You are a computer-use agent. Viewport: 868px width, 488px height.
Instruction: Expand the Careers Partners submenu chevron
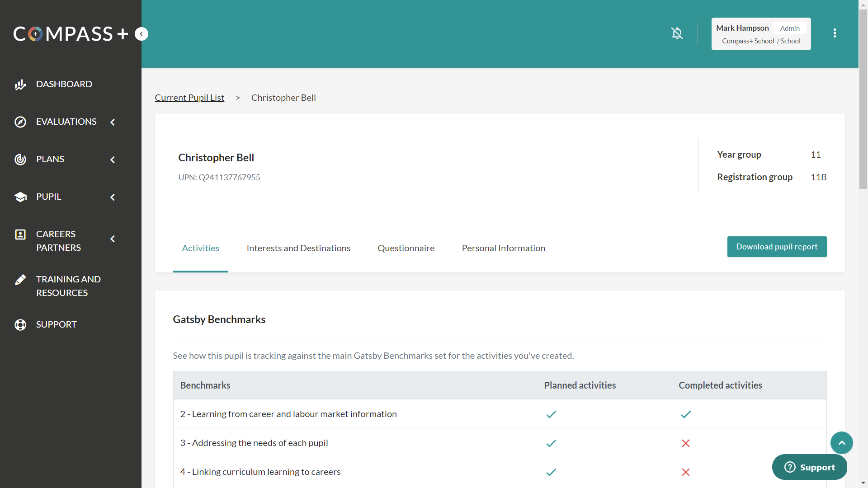[113, 239]
